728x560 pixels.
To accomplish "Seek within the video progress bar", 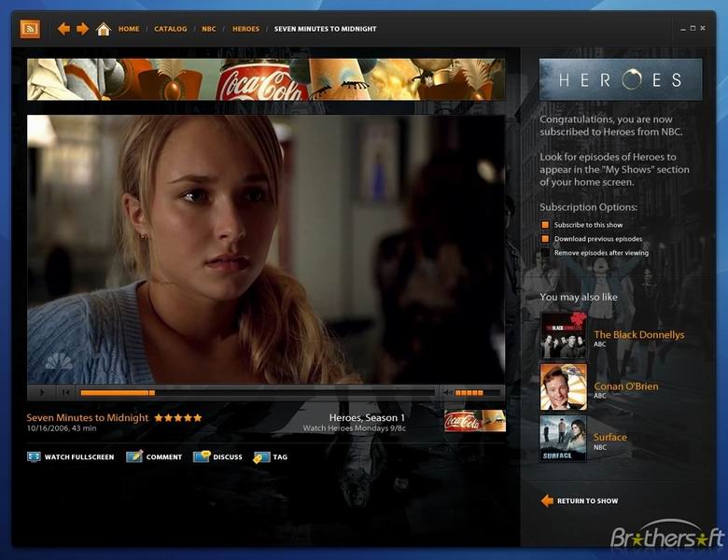I will point(257,393).
